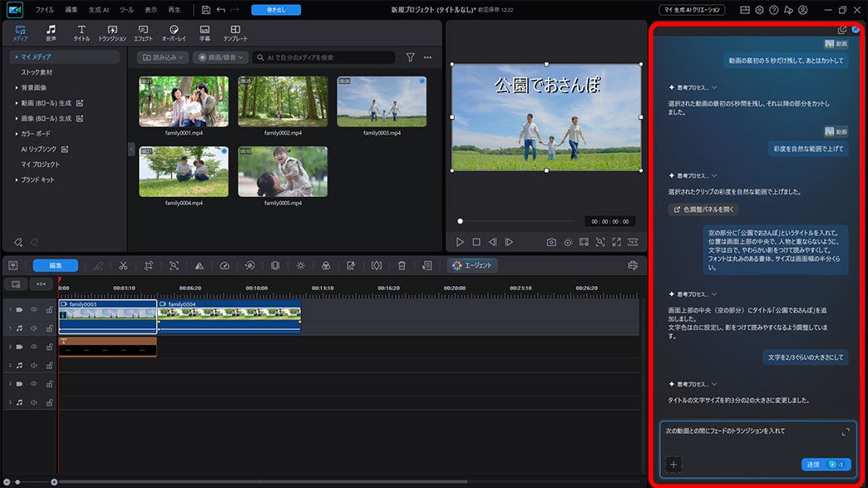The image size is (868, 488).
Task: Take a snapshot with the camera icon
Action: (551, 242)
